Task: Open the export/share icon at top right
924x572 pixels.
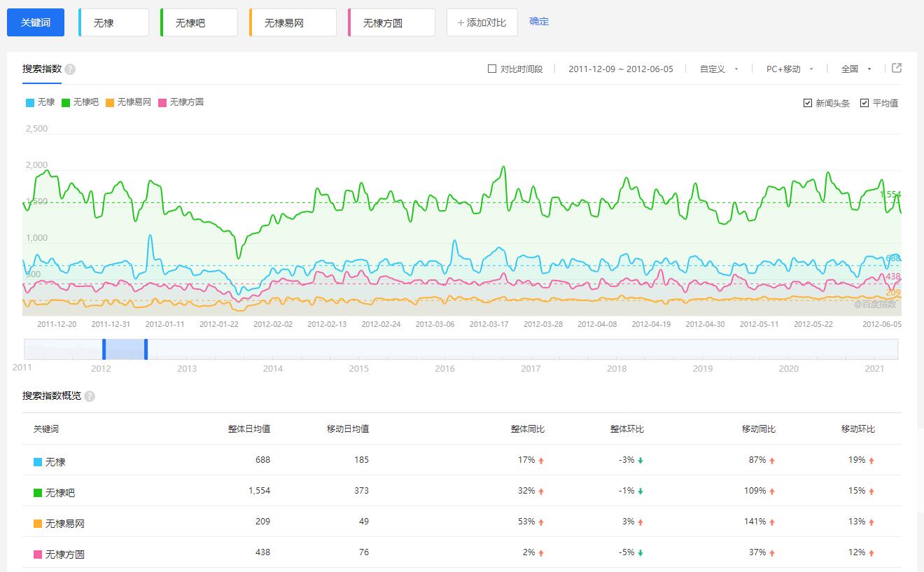Action: (897, 68)
